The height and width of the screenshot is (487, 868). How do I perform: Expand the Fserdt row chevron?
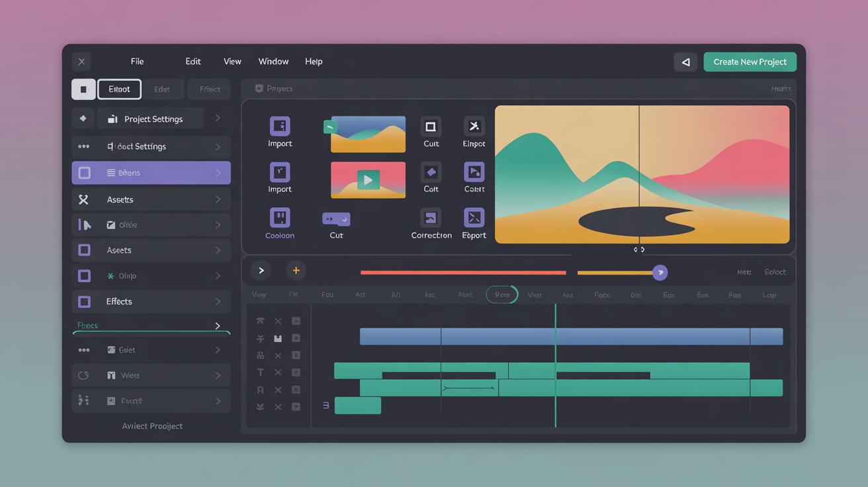click(x=218, y=400)
